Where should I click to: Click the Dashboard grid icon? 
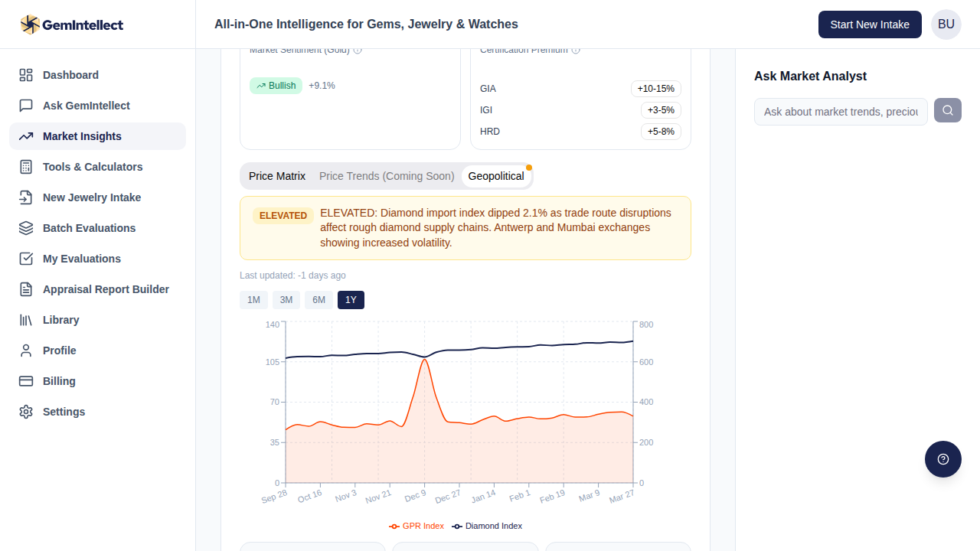coord(26,75)
